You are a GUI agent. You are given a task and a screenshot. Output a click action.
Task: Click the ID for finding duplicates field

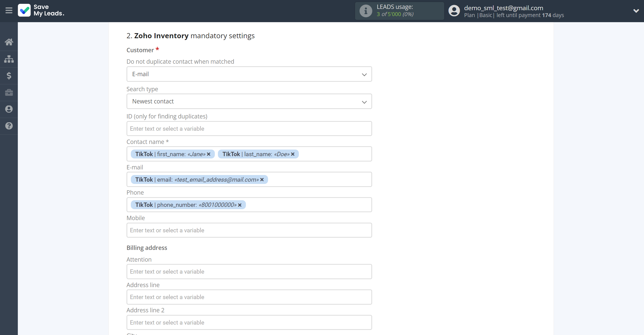tap(249, 129)
